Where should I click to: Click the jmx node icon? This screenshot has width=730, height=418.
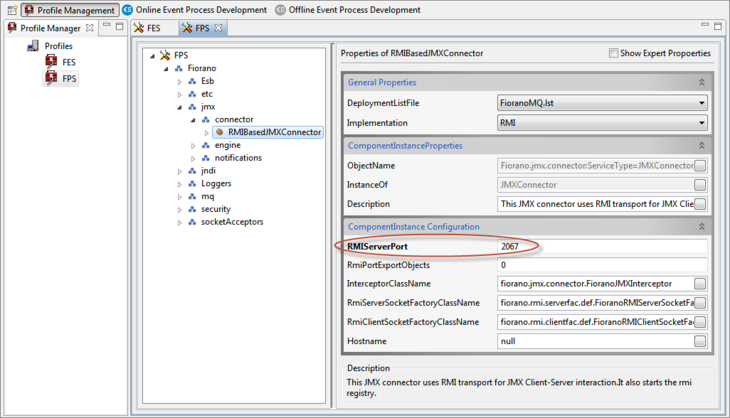(x=192, y=107)
